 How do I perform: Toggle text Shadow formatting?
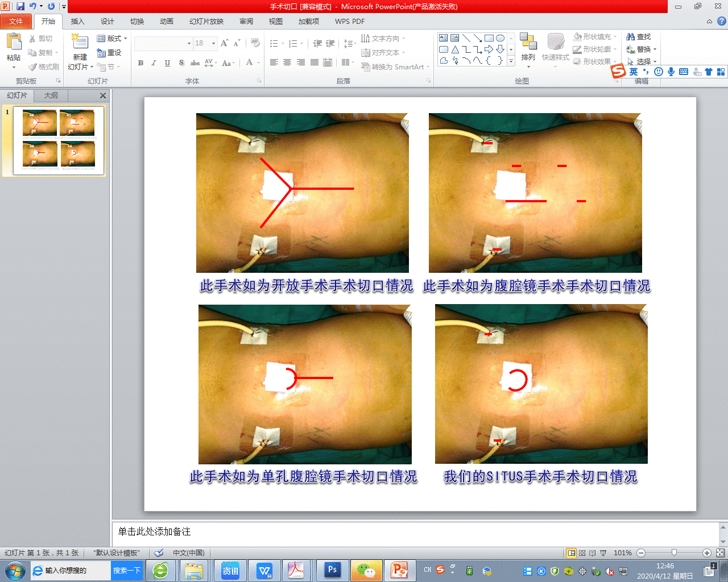(181, 63)
